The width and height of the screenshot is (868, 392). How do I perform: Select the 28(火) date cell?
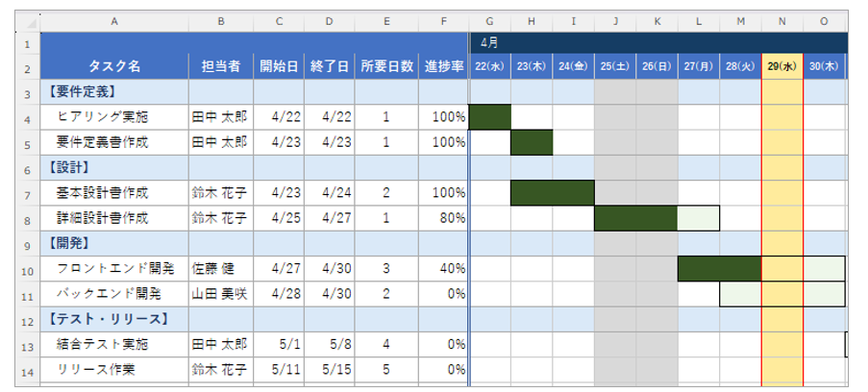pyautogui.click(x=741, y=66)
